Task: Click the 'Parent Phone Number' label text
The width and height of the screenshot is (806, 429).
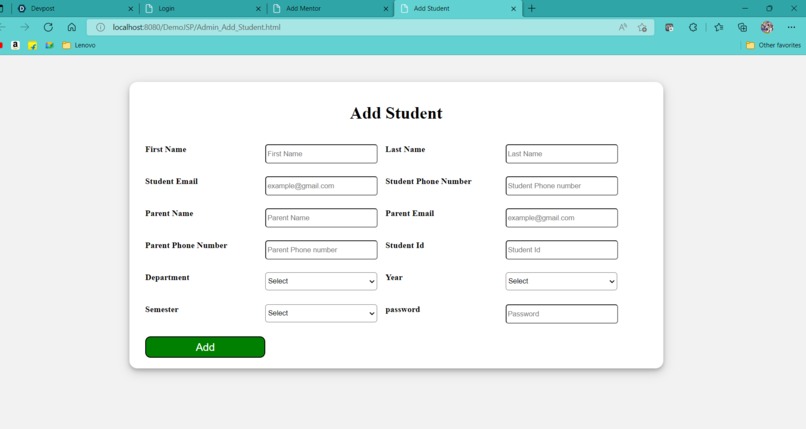Action: [186, 246]
